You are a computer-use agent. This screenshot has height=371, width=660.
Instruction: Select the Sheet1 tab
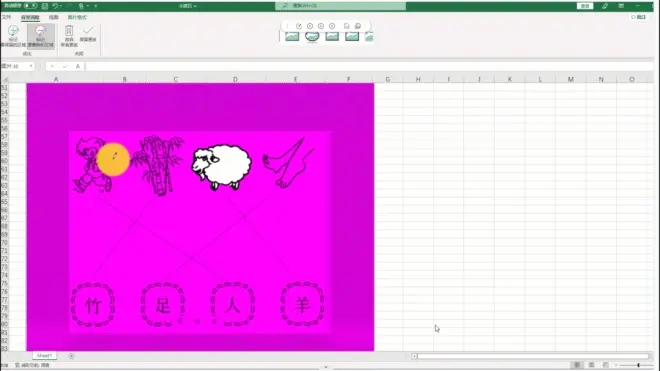(44, 356)
